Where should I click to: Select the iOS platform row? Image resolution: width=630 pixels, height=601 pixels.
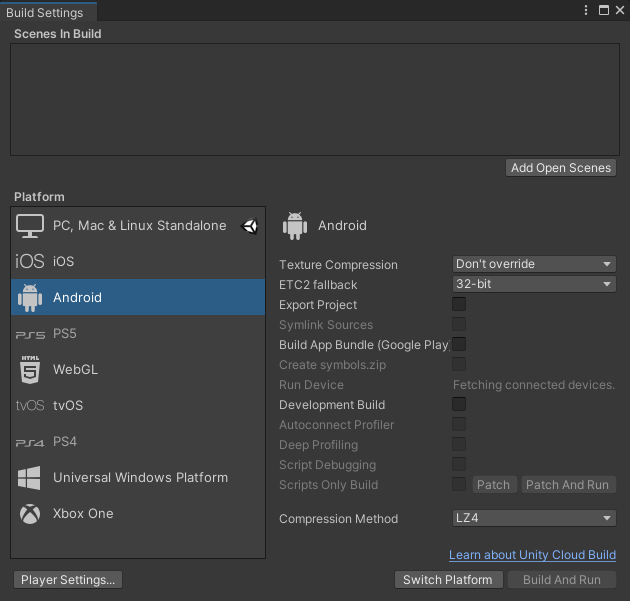click(x=138, y=261)
